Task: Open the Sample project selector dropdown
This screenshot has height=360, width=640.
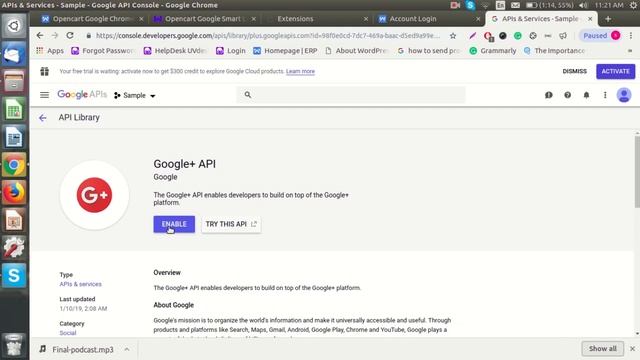Action: (135, 96)
